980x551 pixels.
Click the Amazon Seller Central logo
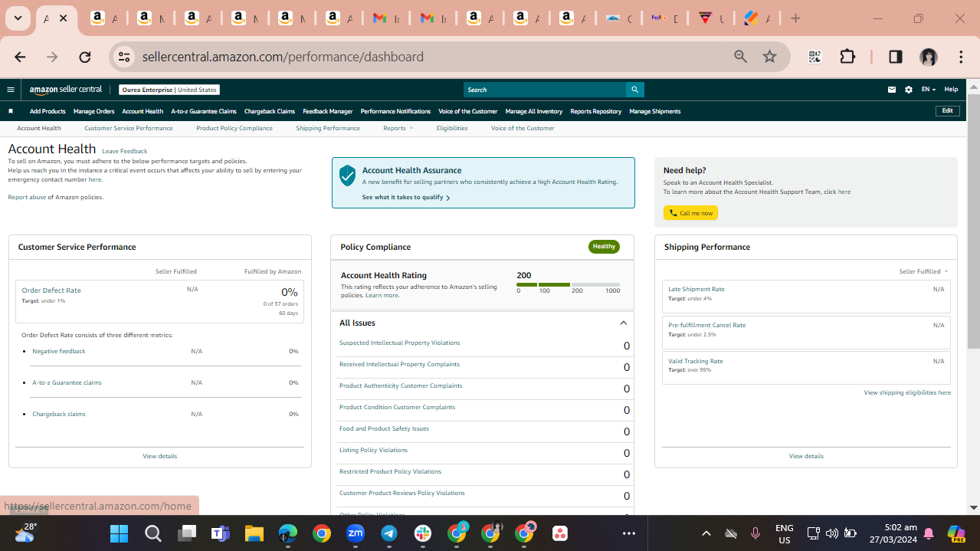[x=66, y=90]
